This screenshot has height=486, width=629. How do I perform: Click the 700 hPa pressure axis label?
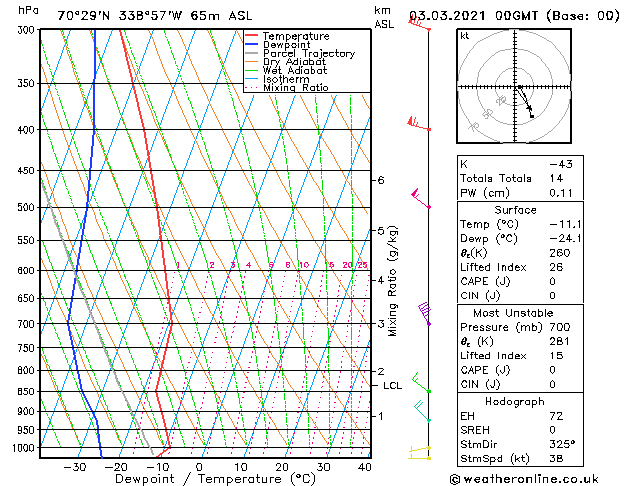coord(26,324)
